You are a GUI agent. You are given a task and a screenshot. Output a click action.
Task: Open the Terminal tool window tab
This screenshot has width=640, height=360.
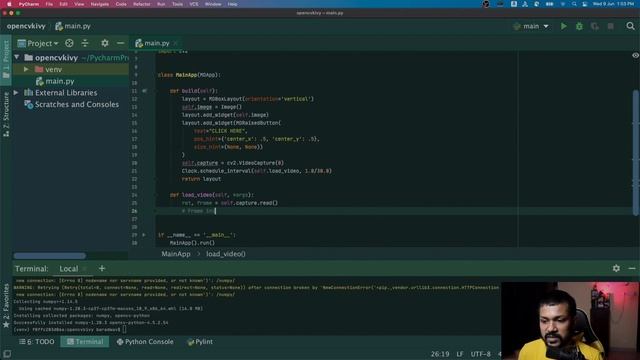pos(85,342)
